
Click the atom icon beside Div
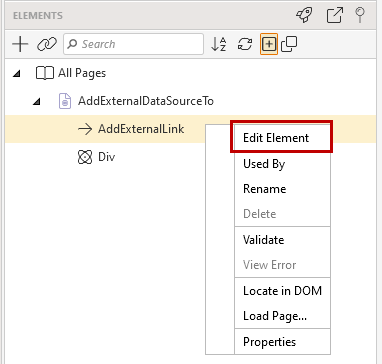85,157
